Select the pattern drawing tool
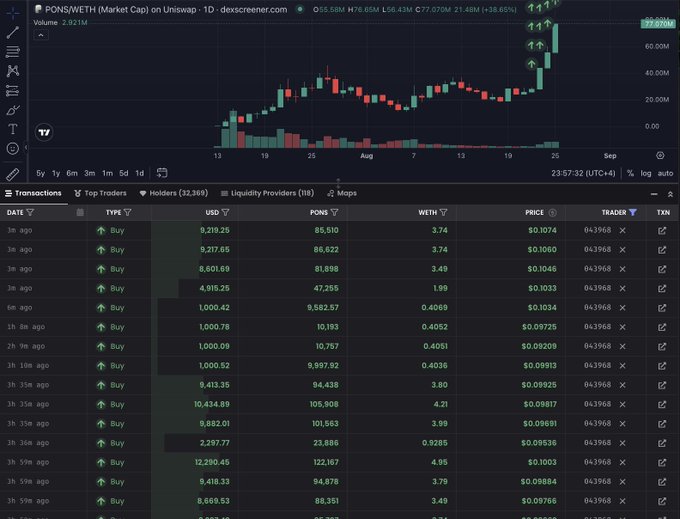 13,71
